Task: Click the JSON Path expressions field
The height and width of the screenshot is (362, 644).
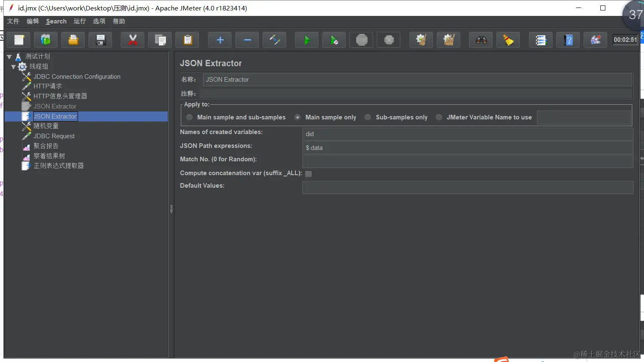Action: 468,148
